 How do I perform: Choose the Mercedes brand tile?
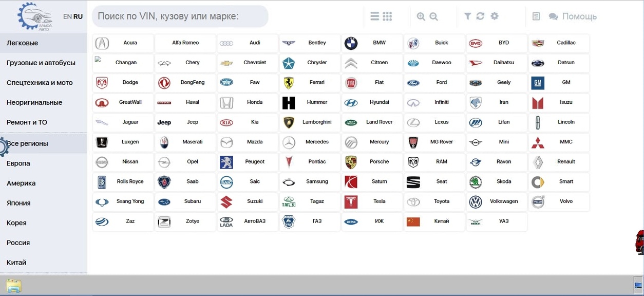coord(310,142)
